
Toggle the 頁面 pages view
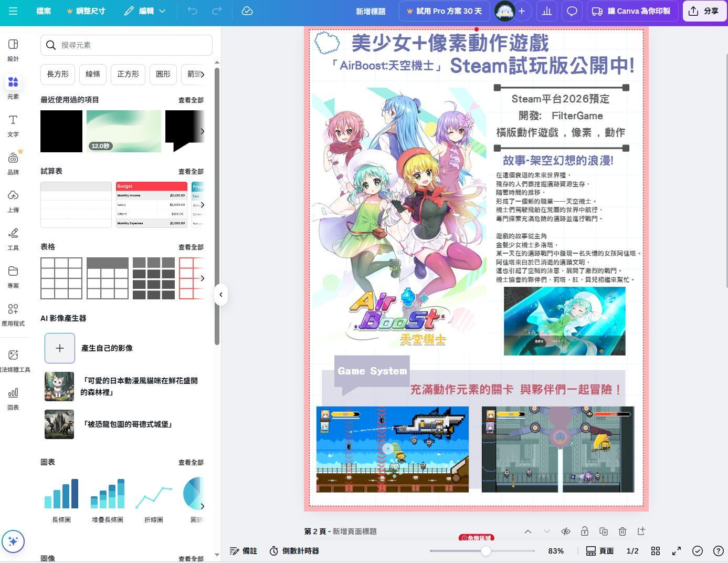coord(600,551)
